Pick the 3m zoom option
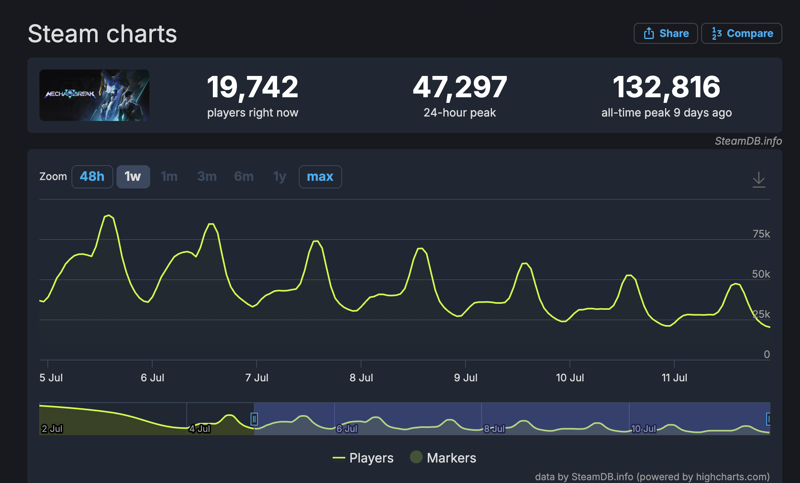This screenshot has height=483, width=800. coord(207,176)
